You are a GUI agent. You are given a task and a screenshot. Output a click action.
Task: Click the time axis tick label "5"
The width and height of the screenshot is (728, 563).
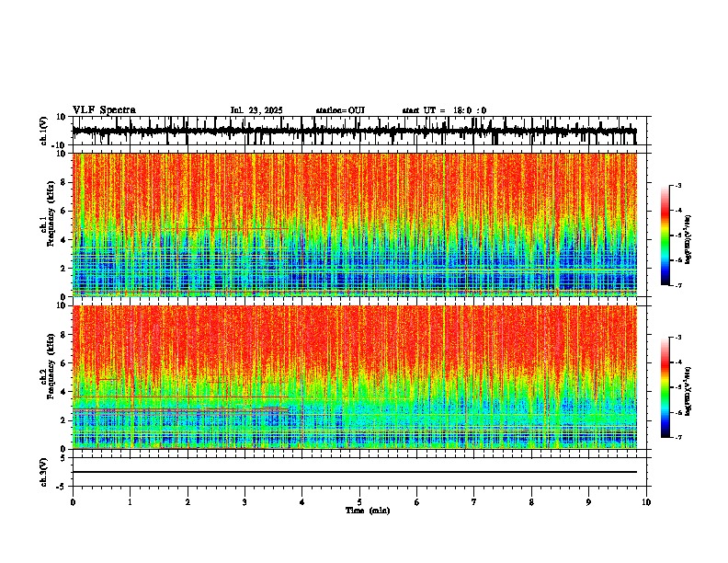click(359, 502)
